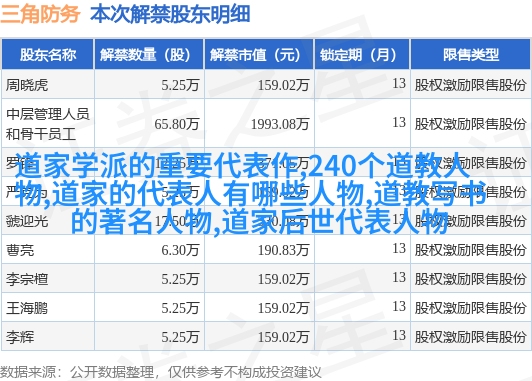Click the 数据来源 footer note

tap(160, 372)
